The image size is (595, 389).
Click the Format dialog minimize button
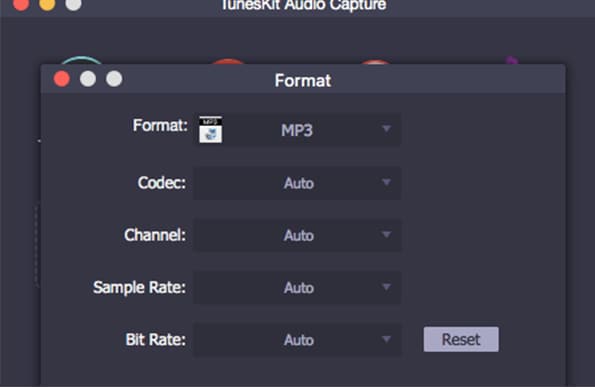click(x=88, y=79)
